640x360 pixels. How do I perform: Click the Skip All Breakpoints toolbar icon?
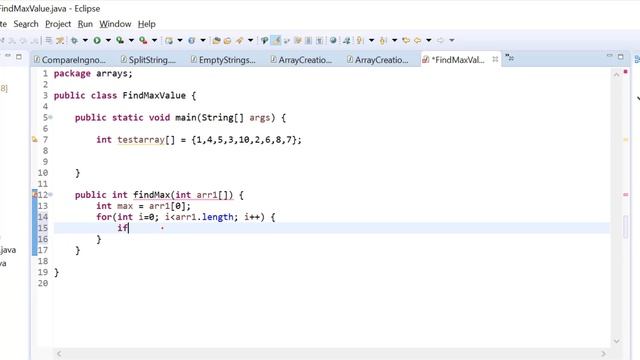tap(60, 40)
